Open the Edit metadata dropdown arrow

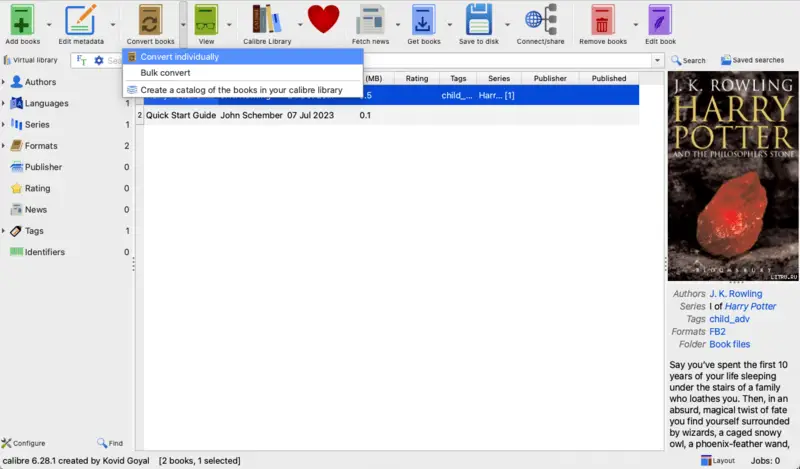coord(113,24)
